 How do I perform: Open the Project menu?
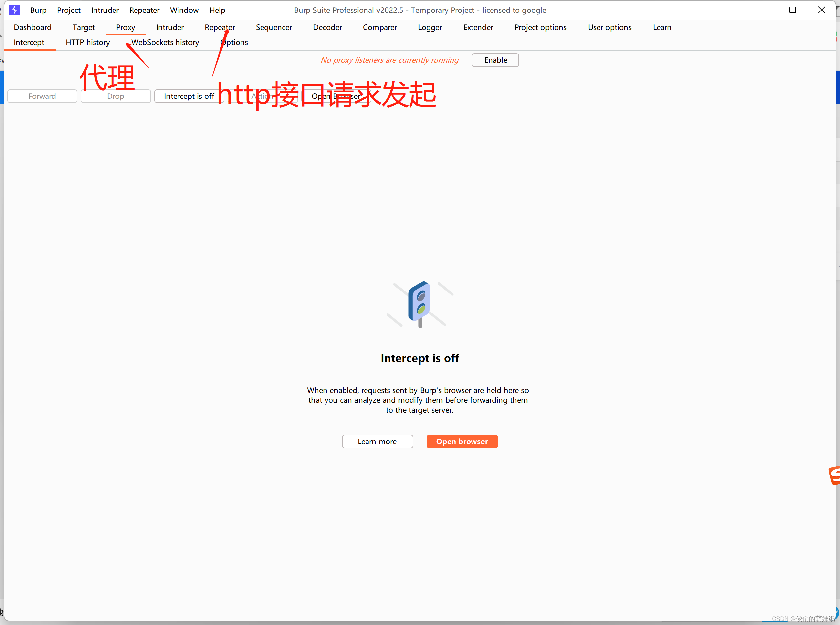click(69, 10)
